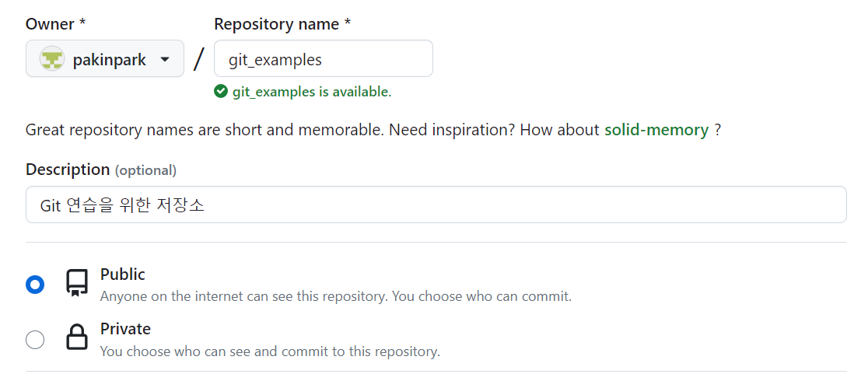Image resolution: width=868 pixels, height=381 pixels.
Task: Click the pakinpark owner name
Action: pos(109,60)
